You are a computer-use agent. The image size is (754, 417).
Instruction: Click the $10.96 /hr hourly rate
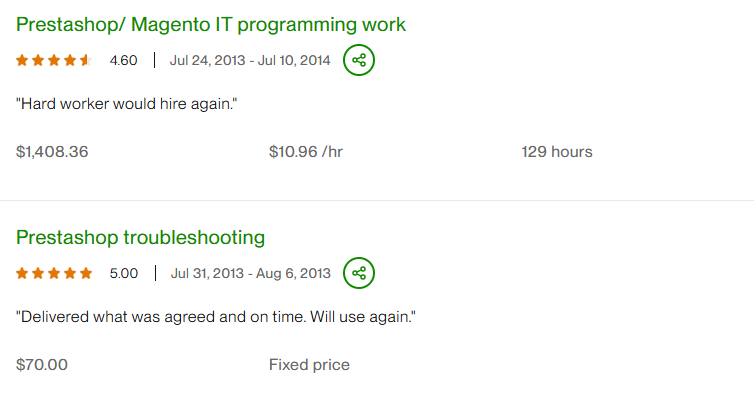coord(306,152)
